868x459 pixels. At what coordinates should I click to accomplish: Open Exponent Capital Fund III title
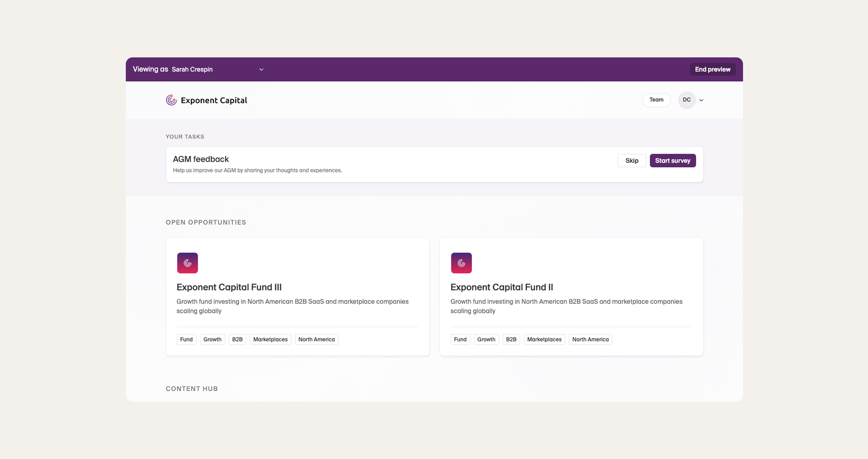pos(229,287)
